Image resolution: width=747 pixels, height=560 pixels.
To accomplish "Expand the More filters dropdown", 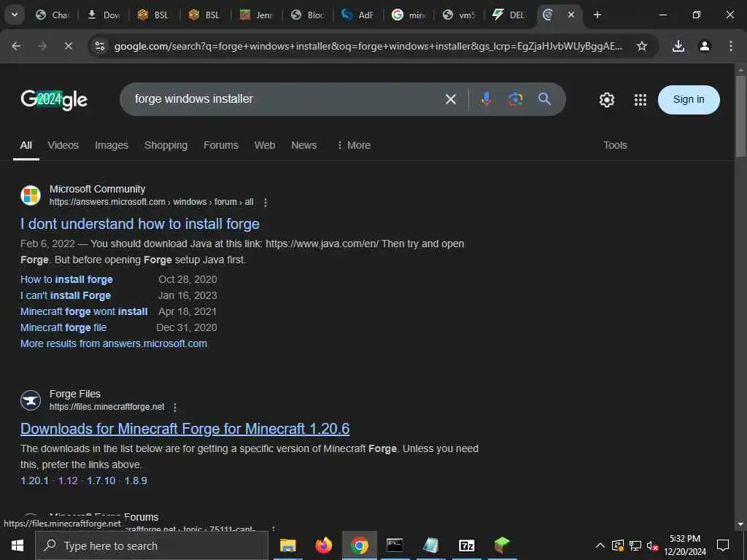I will 354,145.
